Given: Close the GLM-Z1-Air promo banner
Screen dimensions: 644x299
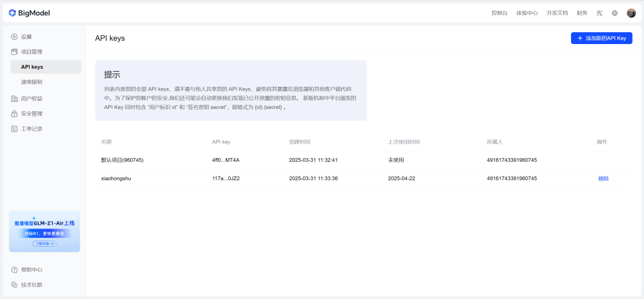Looking at the screenshot, I should pyautogui.click(x=74, y=216).
